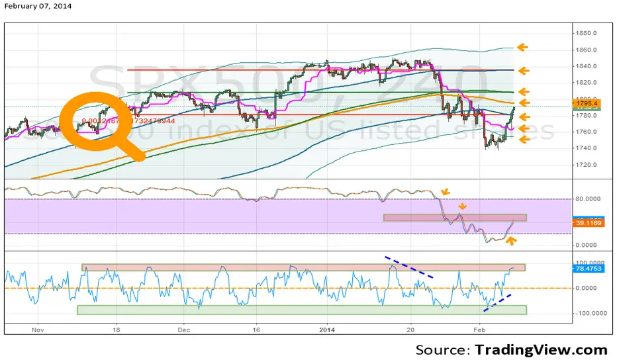The image size is (617, 364).
Task: Open the TradingView.com source link
Action: pyautogui.click(x=541, y=349)
